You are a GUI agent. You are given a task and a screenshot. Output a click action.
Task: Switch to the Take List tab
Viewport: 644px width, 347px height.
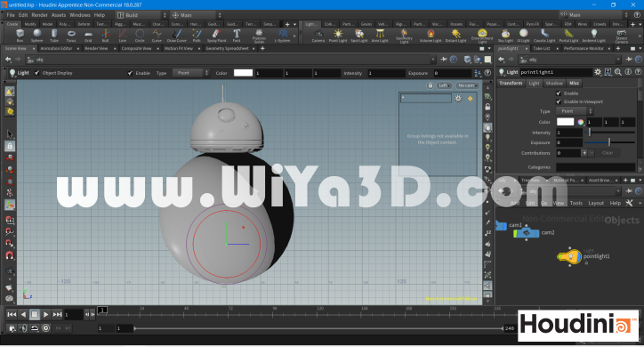click(542, 48)
